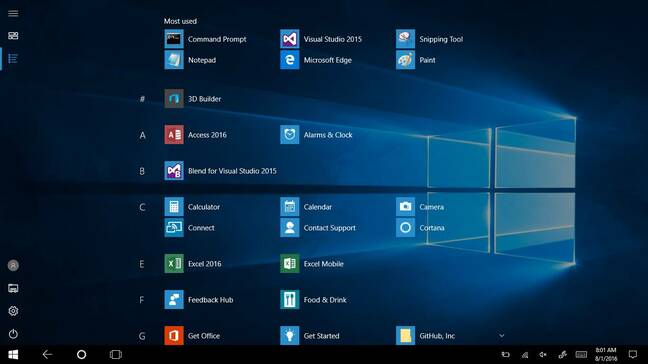Launch the Camera app icon
648x364 pixels.
pos(405,207)
